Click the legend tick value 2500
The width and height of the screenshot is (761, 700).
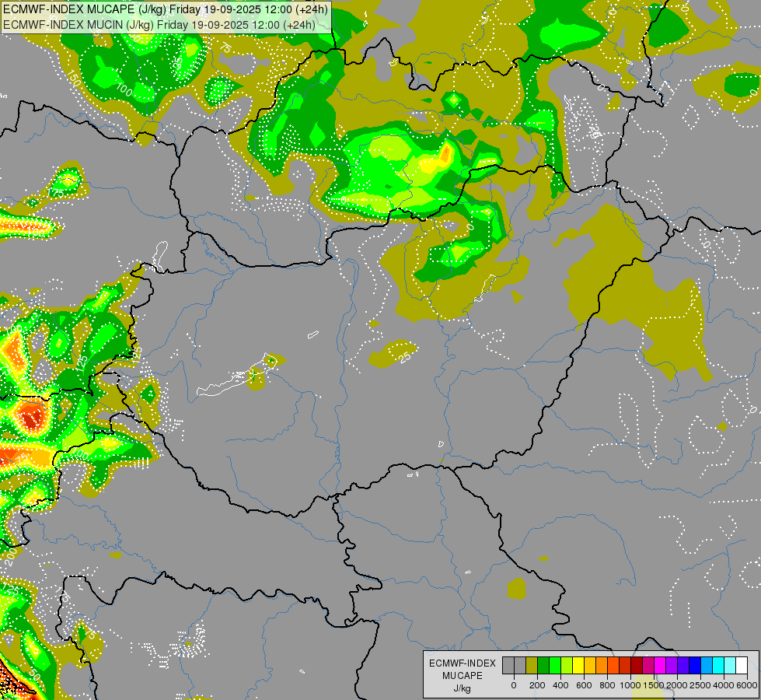tap(700, 685)
